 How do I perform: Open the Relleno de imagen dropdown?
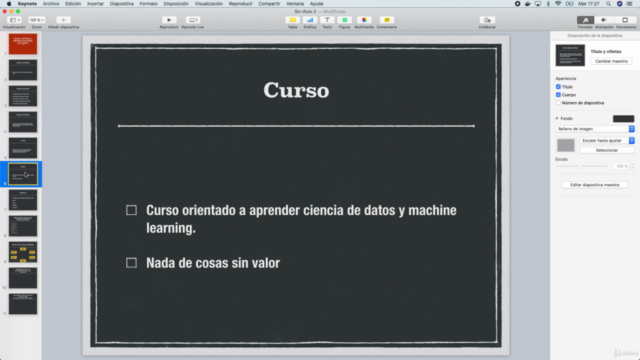point(595,129)
